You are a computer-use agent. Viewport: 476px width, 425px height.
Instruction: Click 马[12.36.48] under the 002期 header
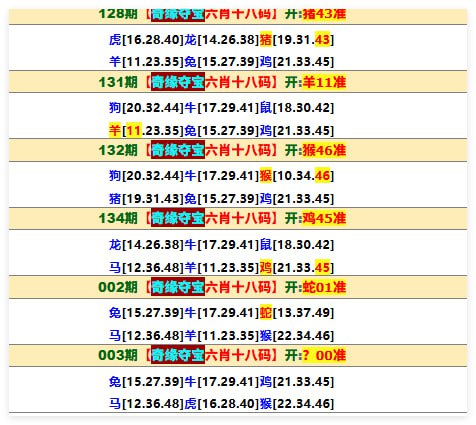point(146,335)
